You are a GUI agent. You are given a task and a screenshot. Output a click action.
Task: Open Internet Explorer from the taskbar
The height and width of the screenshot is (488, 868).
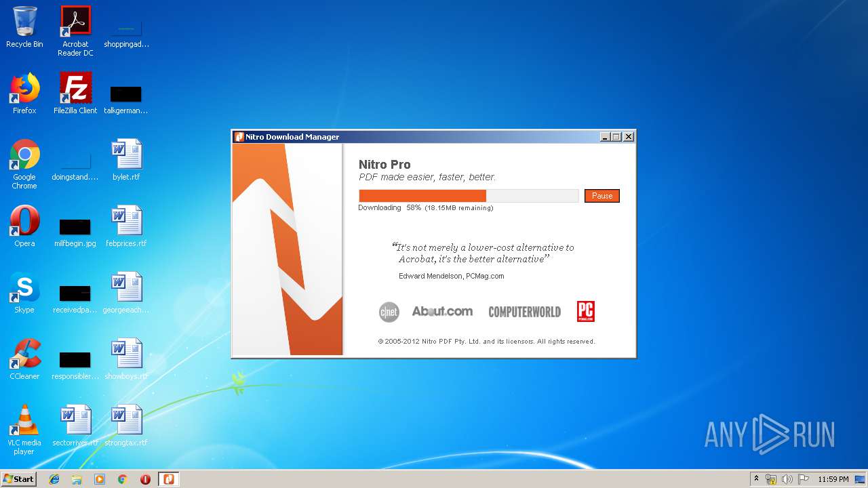click(x=54, y=479)
